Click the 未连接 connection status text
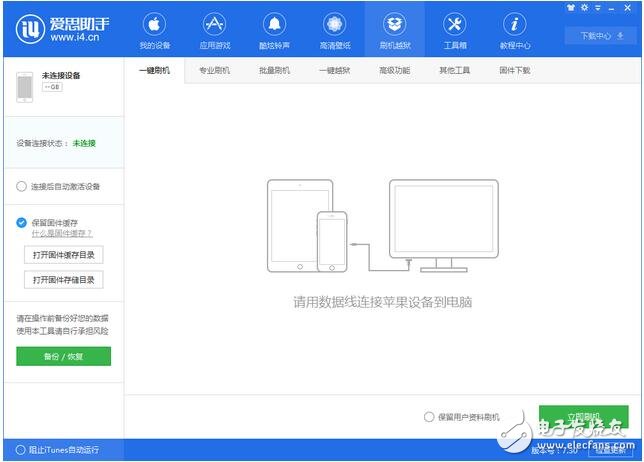This screenshot has height=462, width=644. (84, 143)
